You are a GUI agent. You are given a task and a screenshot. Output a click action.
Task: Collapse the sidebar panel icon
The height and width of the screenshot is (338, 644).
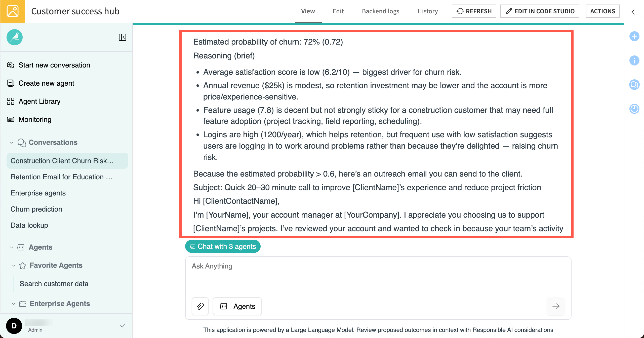pyautogui.click(x=122, y=37)
